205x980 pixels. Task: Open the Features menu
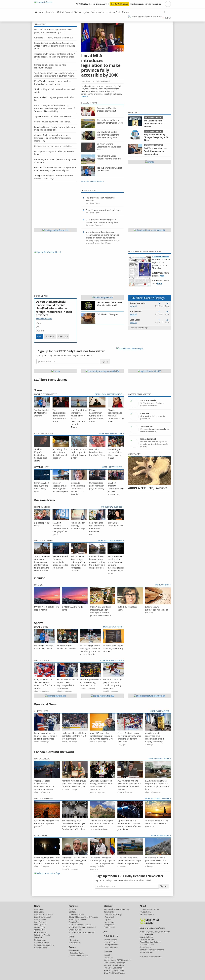pyautogui.click(x=51, y=12)
